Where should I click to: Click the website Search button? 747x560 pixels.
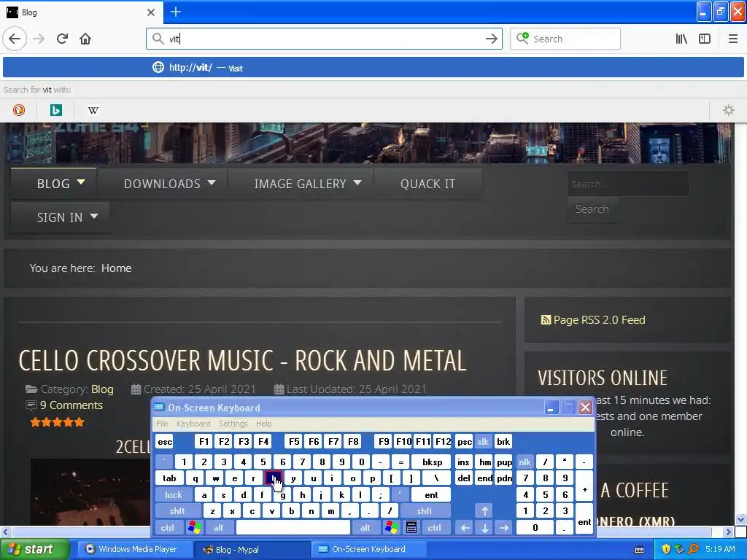[x=592, y=209]
